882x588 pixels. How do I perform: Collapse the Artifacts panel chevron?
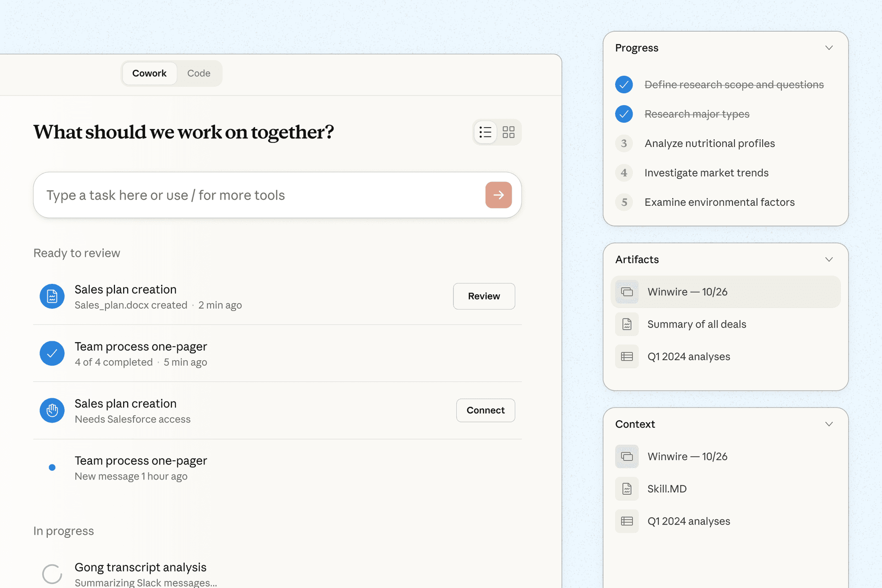click(829, 260)
